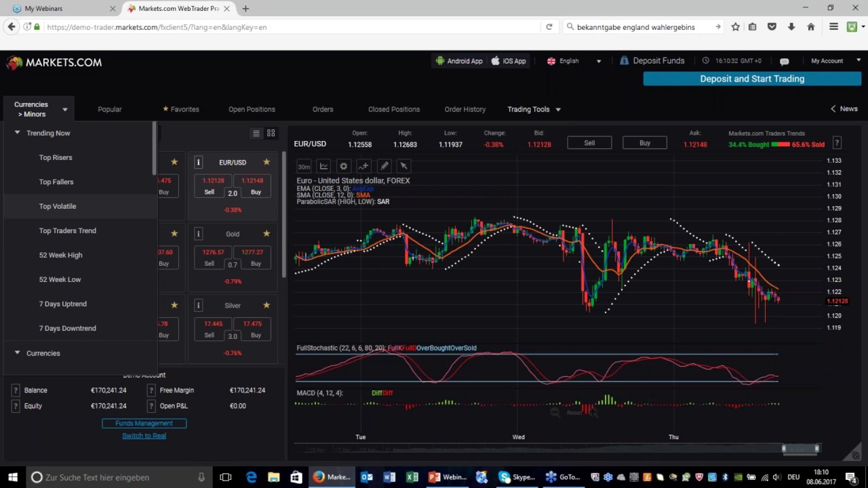Click the chart type icon in chart toolbar
Screen dimensions: 868x488
click(324, 166)
